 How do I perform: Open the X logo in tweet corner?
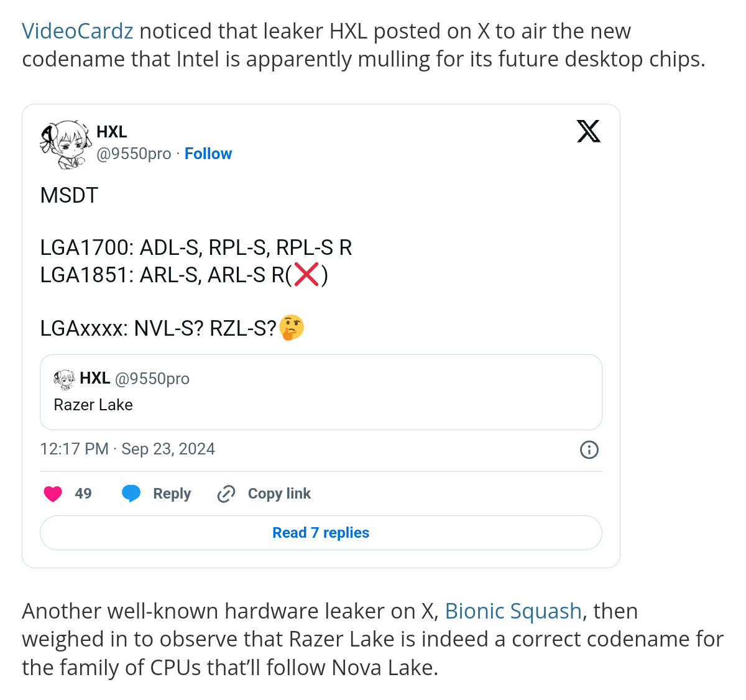pos(588,131)
